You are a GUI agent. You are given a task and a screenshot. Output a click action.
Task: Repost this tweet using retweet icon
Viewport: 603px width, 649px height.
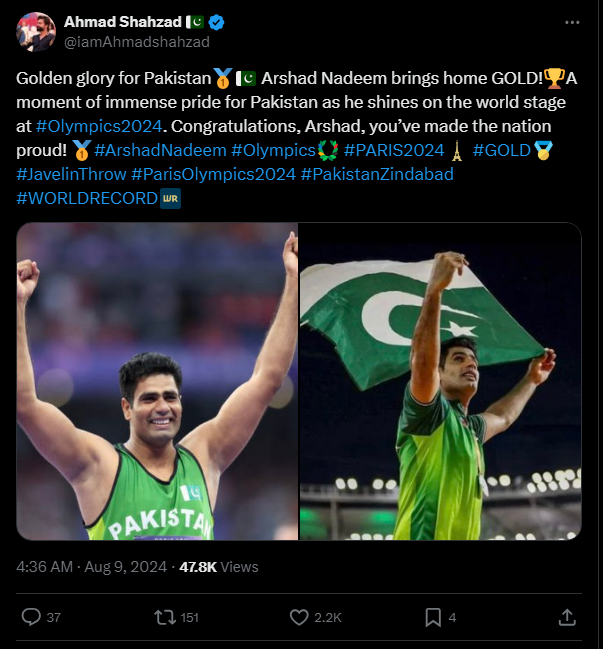[x=165, y=617]
